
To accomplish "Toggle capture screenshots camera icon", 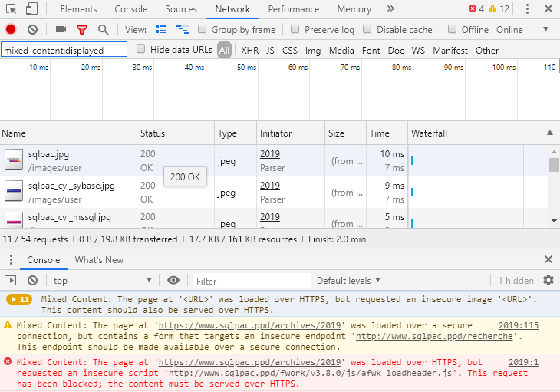I will (61, 29).
